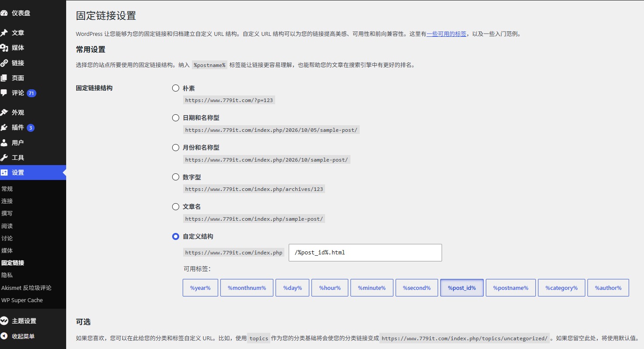Click the user silhouette icon beside 用户

(x=4, y=143)
